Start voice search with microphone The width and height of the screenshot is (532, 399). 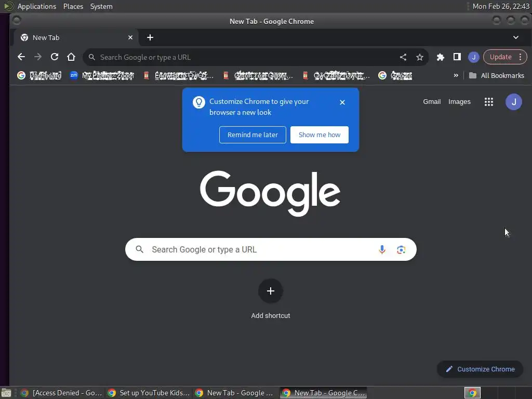[382, 249]
